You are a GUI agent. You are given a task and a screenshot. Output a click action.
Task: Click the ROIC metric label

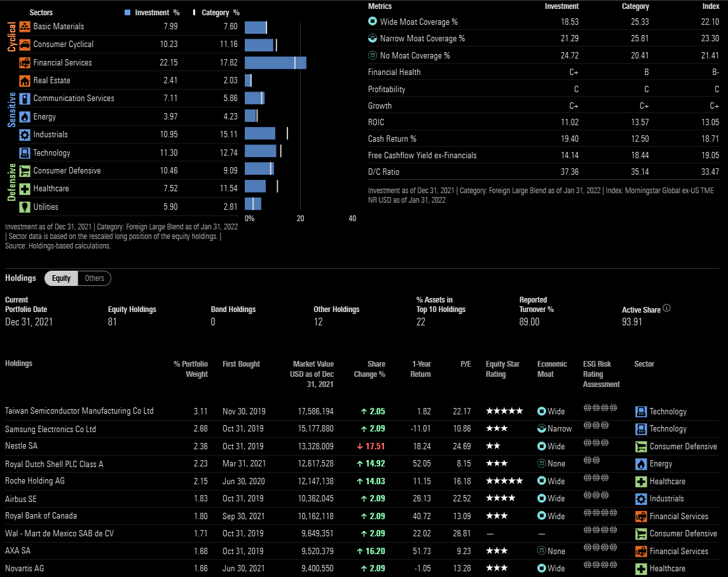[376, 122]
